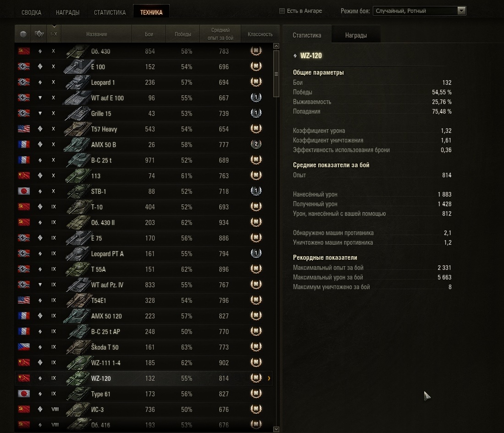This screenshot has height=433, width=504.
Task: Click the E 100 tank thumbnail
Action: [x=77, y=67]
